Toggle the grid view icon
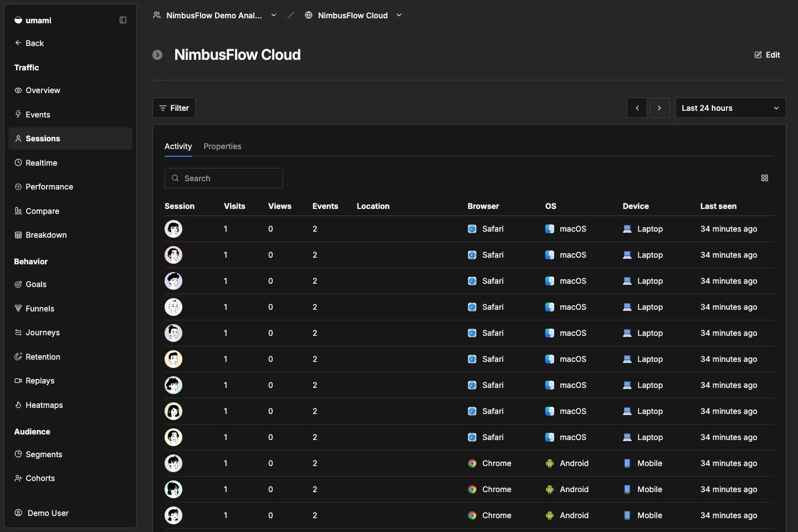Viewport: 798px width, 532px height. pos(765,178)
